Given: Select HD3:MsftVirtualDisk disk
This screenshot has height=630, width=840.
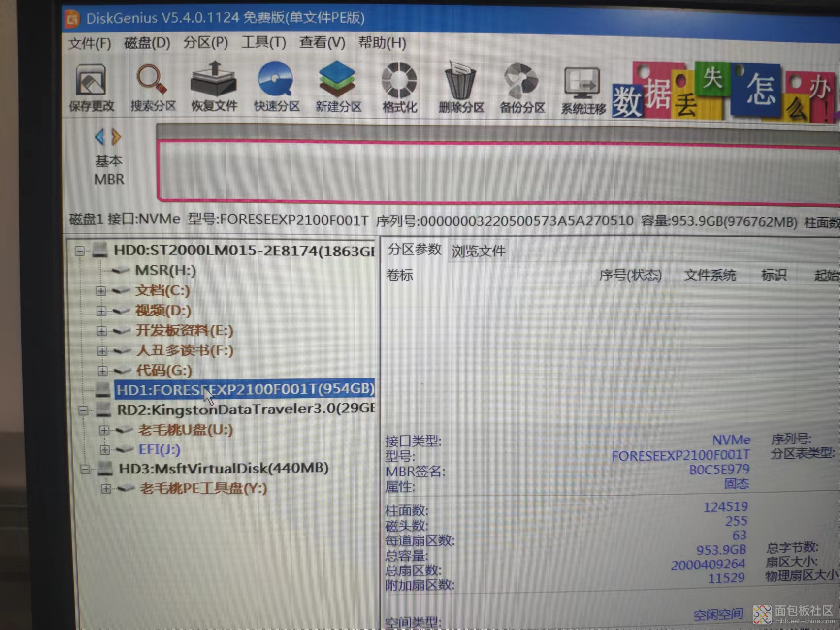Looking at the screenshot, I should (x=224, y=468).
